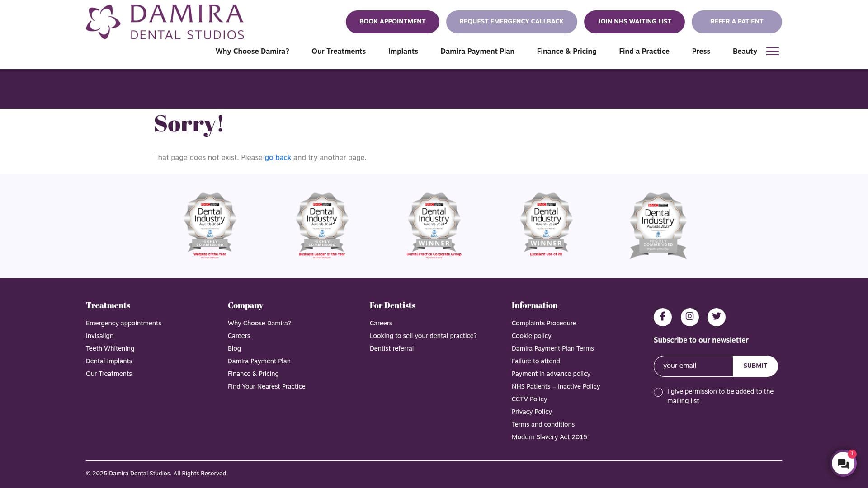Click the newsletter email input field
868x488 pixels.
coord(693,366)
